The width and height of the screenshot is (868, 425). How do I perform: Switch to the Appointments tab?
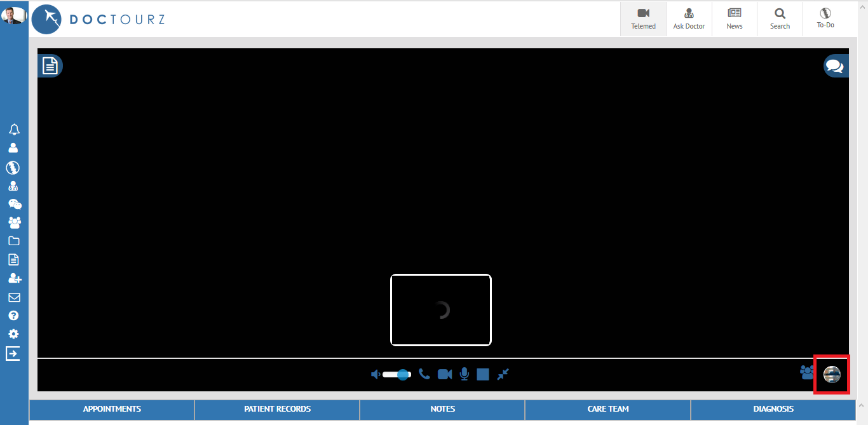coord(112,409)
